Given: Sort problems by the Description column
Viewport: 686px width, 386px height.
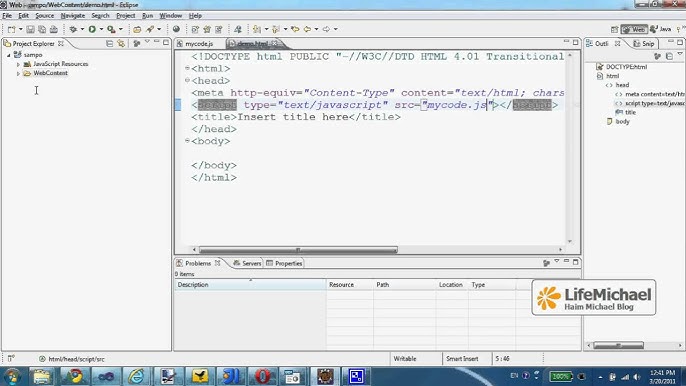Looking at the screenshot, I should coord(250,284).
